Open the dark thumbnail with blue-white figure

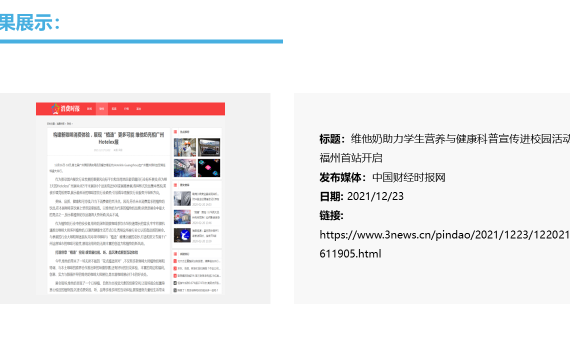tap(182, 235)
